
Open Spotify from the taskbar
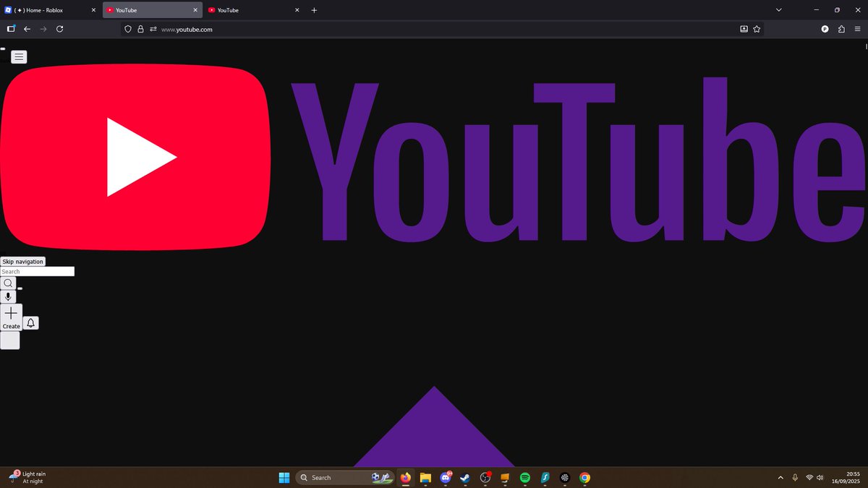(x=525, y=477)
